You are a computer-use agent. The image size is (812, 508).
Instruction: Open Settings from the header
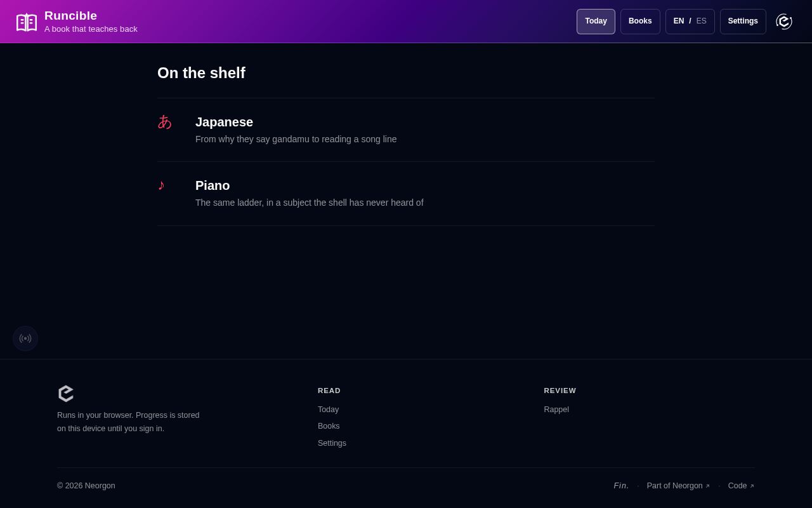coord(743,22)
